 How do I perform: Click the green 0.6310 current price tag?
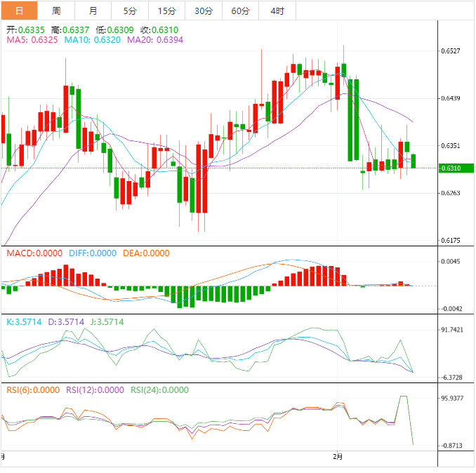[x=456, y=168]
